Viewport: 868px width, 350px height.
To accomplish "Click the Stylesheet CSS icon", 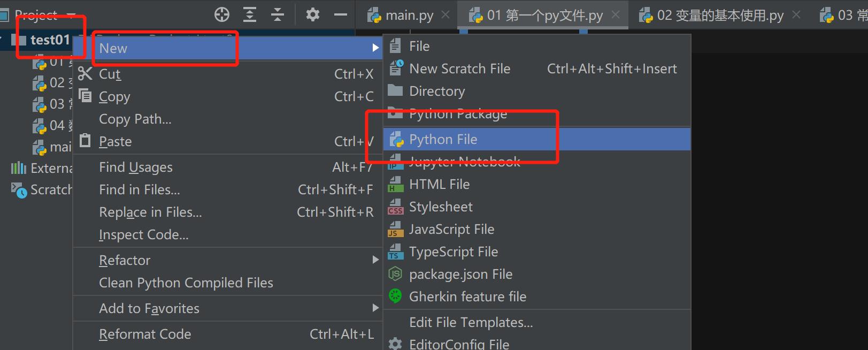I will 396,207.
